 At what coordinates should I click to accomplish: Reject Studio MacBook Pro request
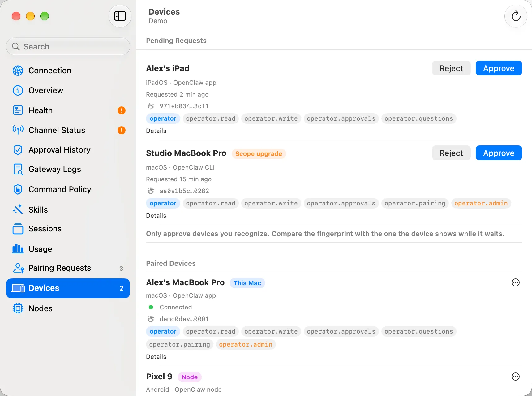[451, 153]
